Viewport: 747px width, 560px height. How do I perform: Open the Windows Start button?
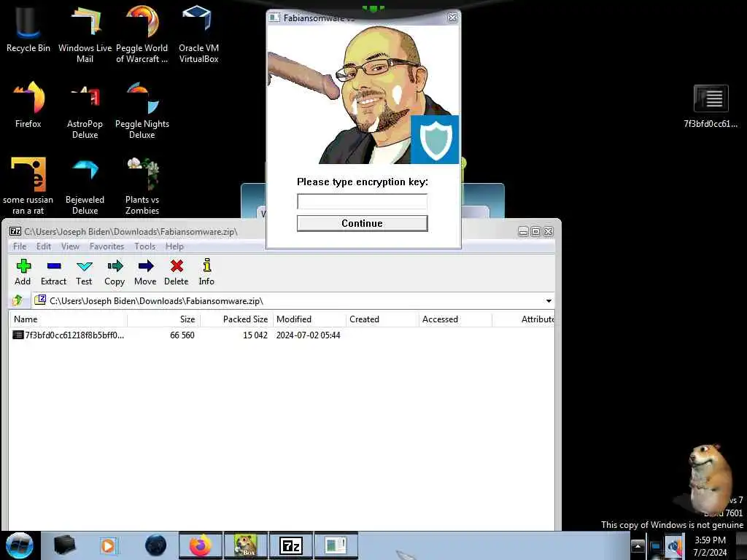20,545
